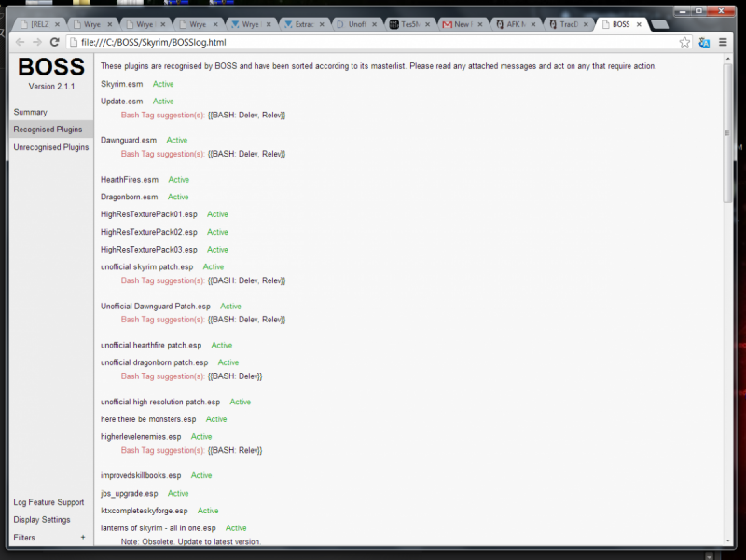
Task: Click the HighResTexturePack02.esp plugin name
Action: pos(149,232)
